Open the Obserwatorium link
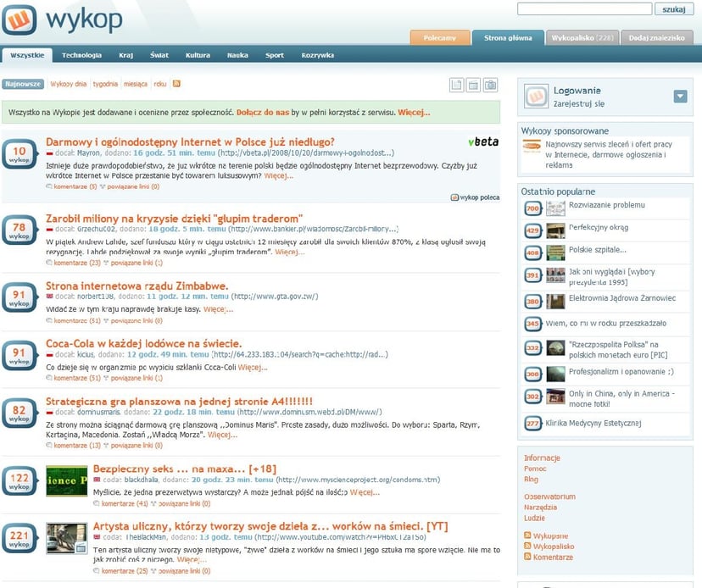Viewport: 702px width, 588px height. coord(549,496)
